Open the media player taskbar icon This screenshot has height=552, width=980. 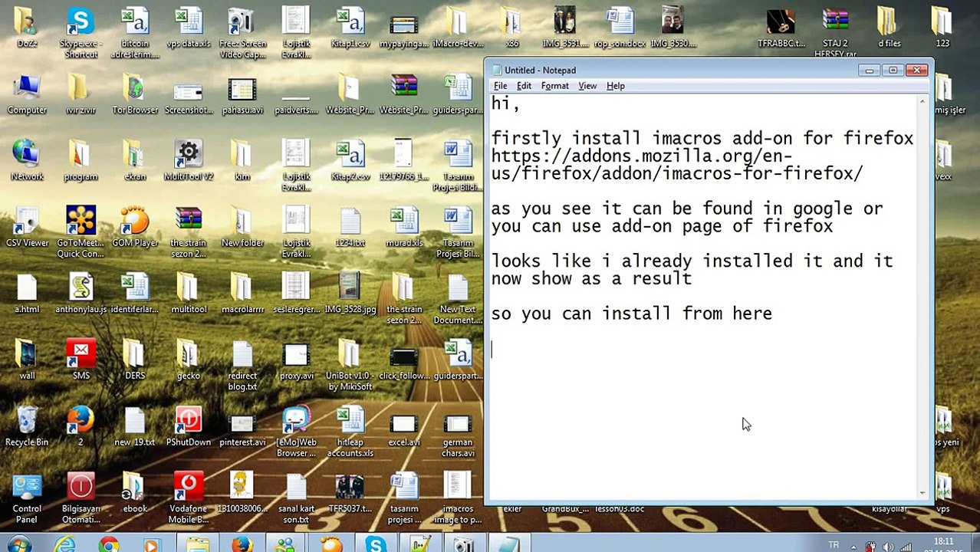(152, 544)
